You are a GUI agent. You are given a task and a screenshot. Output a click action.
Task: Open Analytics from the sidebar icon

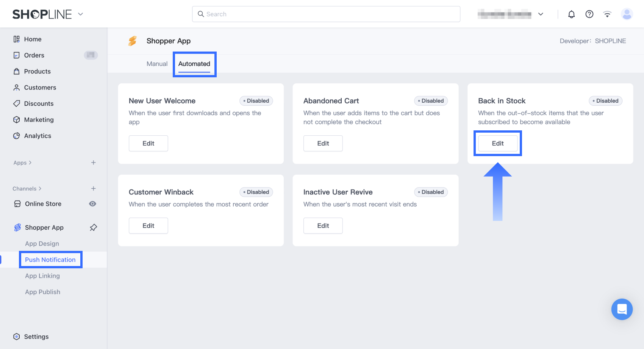pos(16,136)
